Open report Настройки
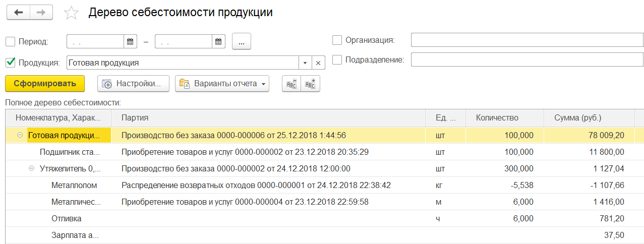The width and height of the screenshot is (644, 244). click(x=133, y=84)
